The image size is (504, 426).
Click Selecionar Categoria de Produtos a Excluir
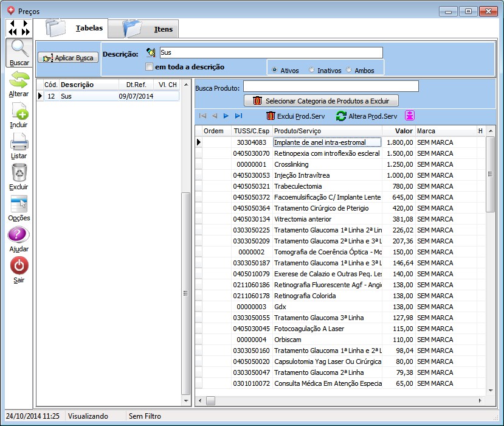(x=321, y=100)
